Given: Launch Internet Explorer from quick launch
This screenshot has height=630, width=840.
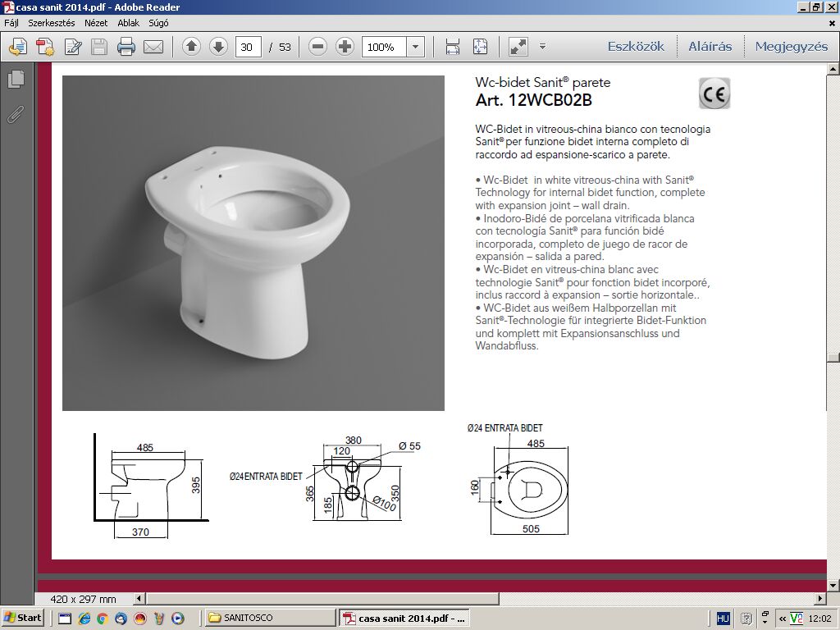Looking at the screenshot, I should 84,619.
